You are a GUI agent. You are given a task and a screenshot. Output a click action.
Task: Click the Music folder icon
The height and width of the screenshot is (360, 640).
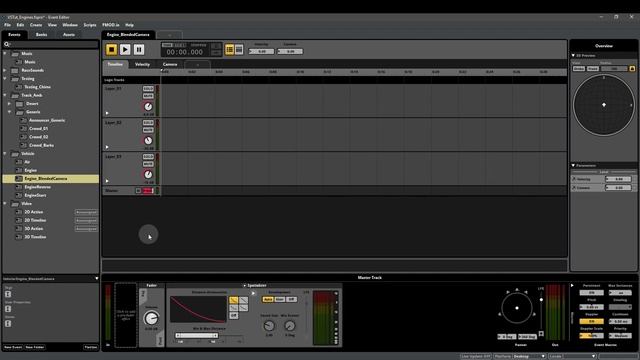coord(16,54)
